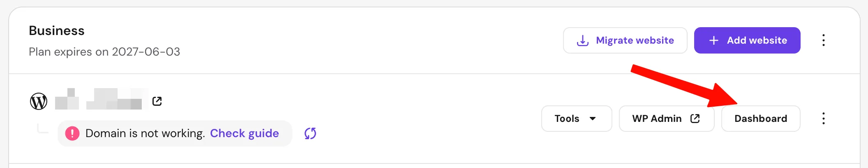Click the download icon in Migrate website
Image resolution: width=868 pixels, height=168 pixels.
[583, 40]
